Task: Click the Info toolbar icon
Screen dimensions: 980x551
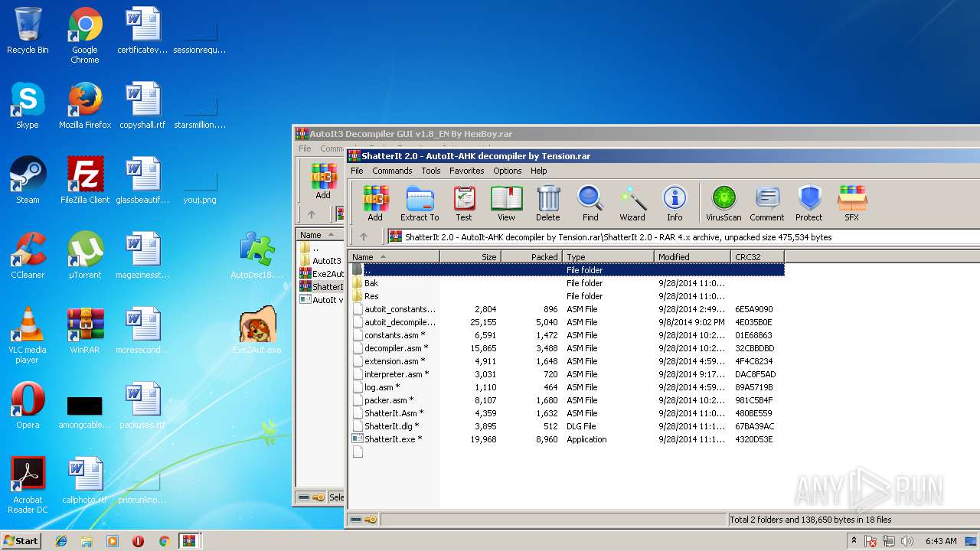Action: click(675, 204)
